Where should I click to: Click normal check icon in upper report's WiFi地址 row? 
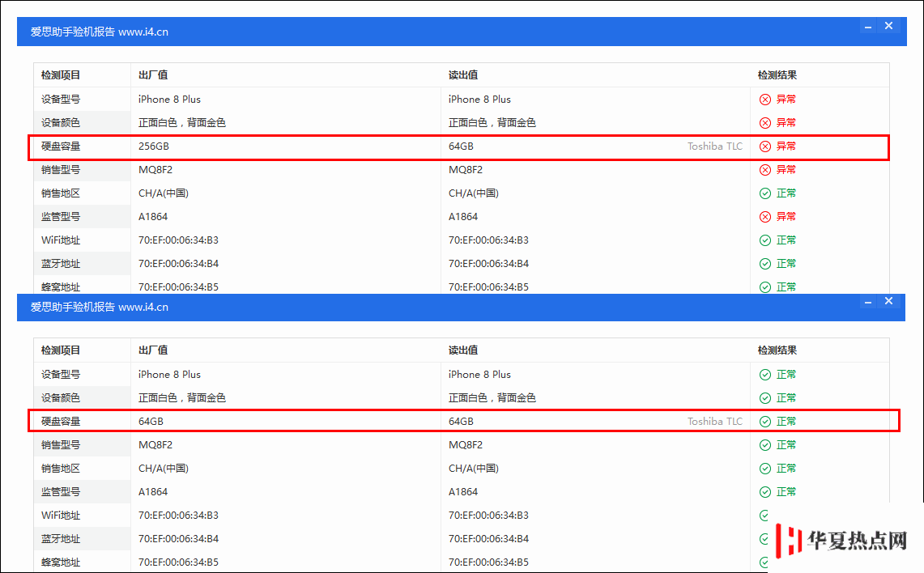point(765,240)
